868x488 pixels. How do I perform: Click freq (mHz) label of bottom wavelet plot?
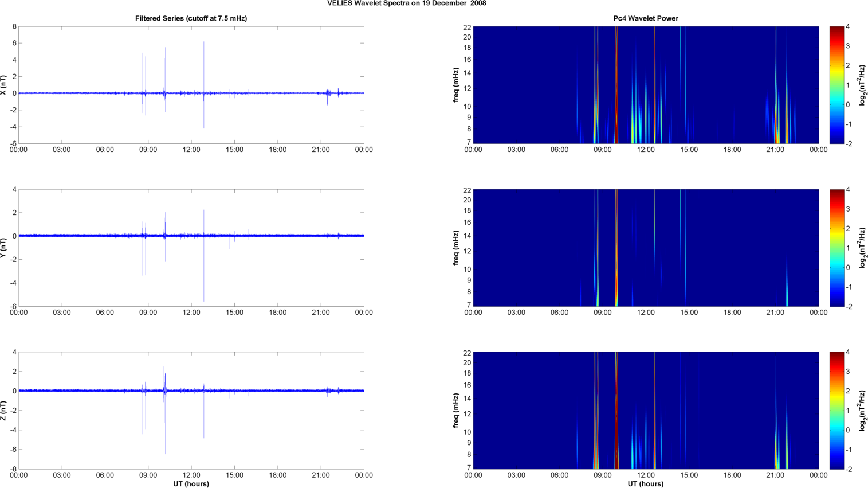click(x=456, y=411)
